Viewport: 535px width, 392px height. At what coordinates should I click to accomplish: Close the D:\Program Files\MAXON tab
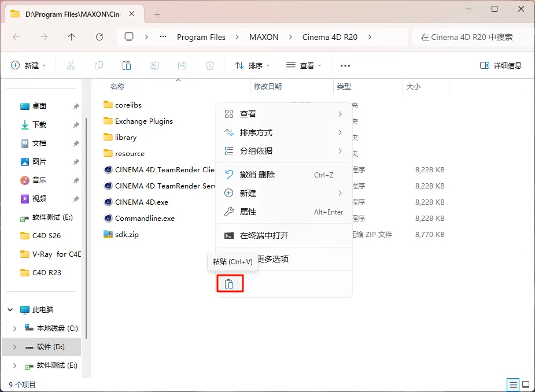click(132, 14)
